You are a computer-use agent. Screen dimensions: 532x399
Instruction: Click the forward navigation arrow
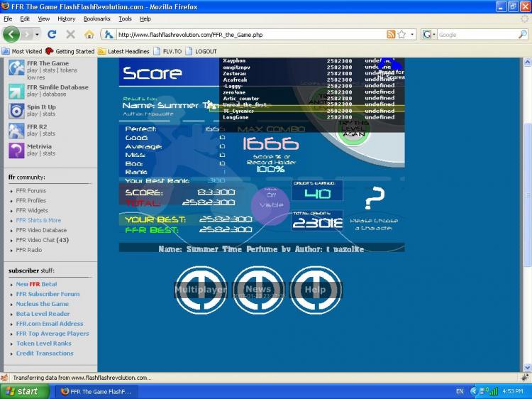coord(27,34)
